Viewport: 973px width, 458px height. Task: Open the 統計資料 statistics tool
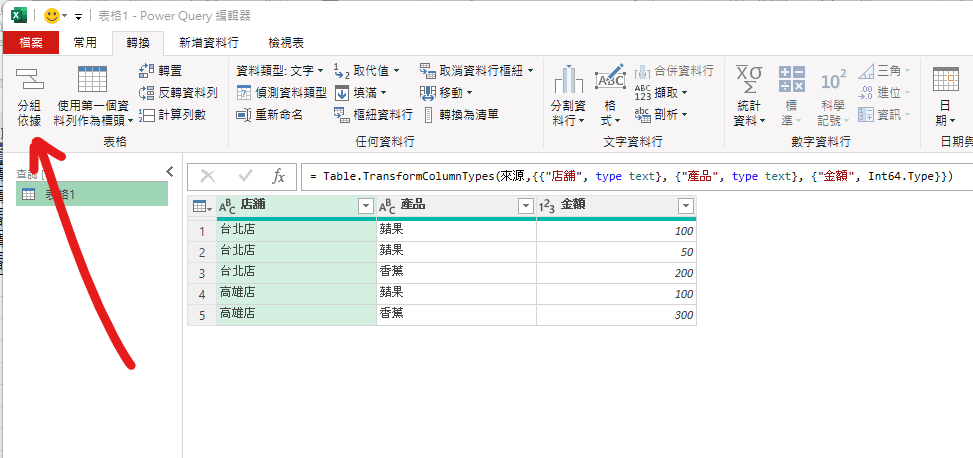750,96
